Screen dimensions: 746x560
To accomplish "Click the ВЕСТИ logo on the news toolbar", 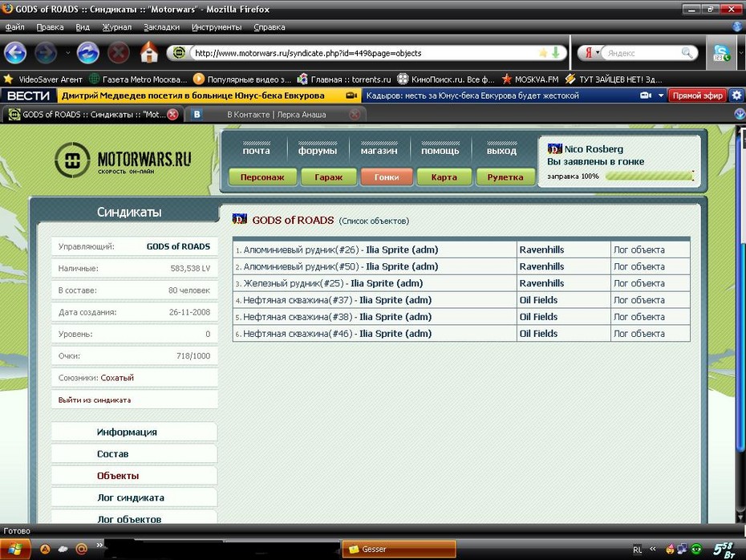I will 29,95.
